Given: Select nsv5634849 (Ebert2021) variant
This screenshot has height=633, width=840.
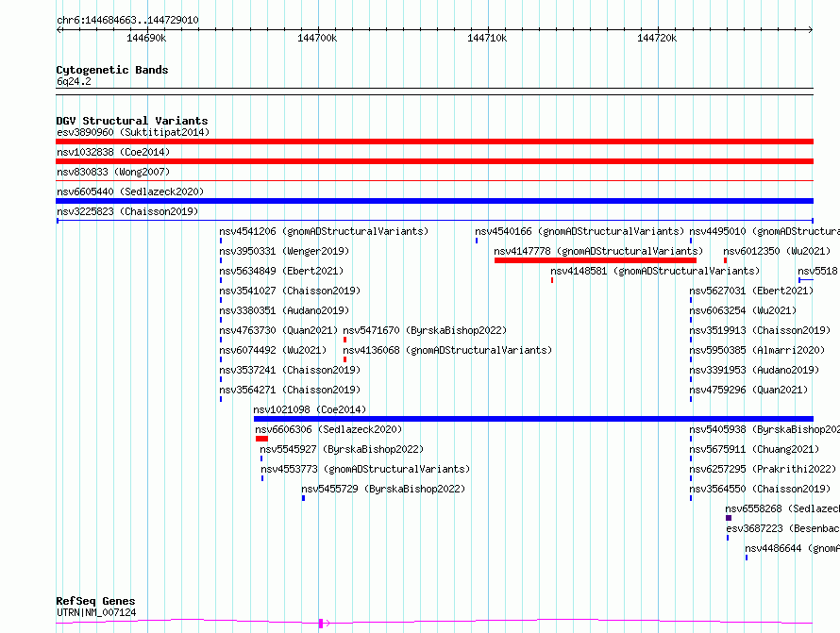Looking at the screenshot, I should (281, 271).
